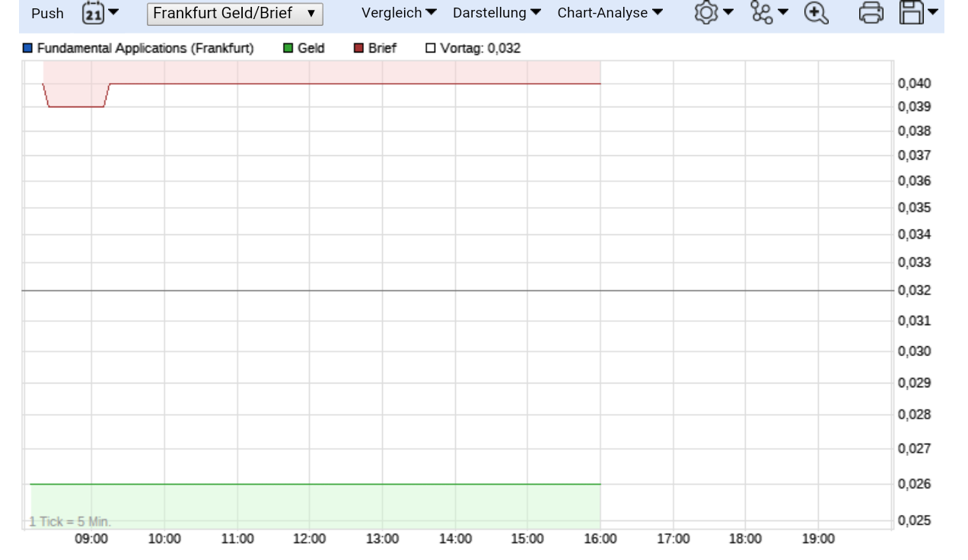Click the Fundamental Applications (Frankfurt) legend label
Image resolution: width=968 pixels, height=560 pixels.
(x=145, y=49)
